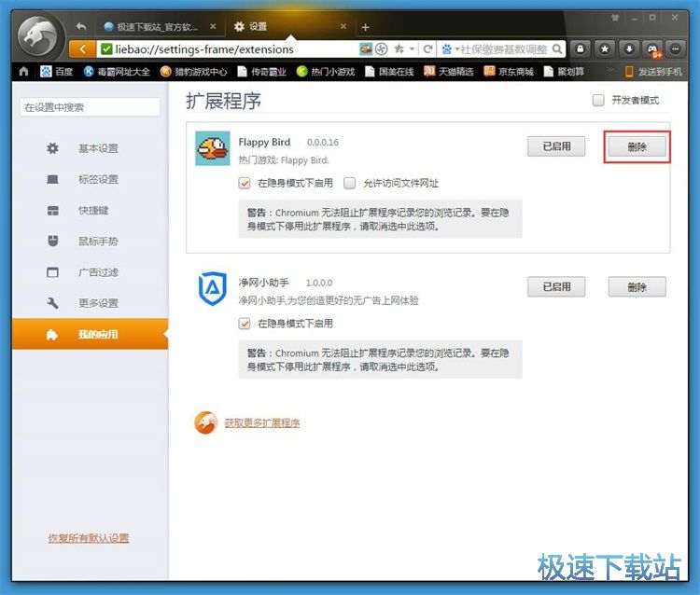Click the Liebao leopard logo button
Image resolution: width=700 pixels, height=595 pixels.
(40, 37)
